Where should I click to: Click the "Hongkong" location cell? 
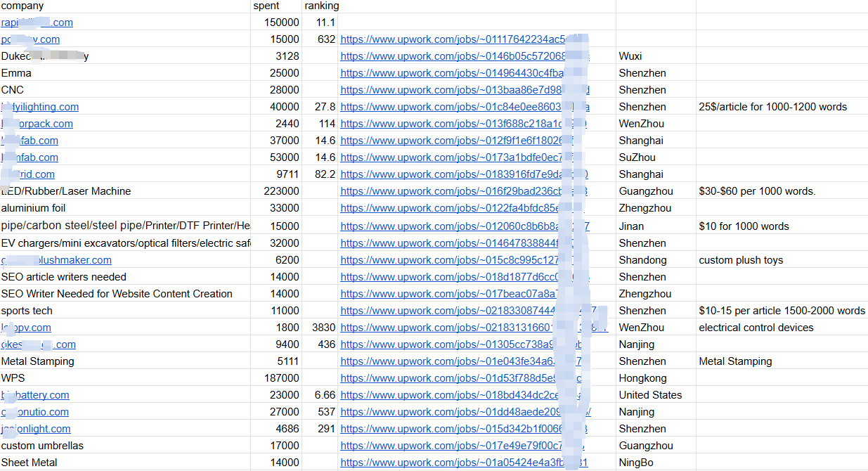pyautogui.click(x=656, y=378)
